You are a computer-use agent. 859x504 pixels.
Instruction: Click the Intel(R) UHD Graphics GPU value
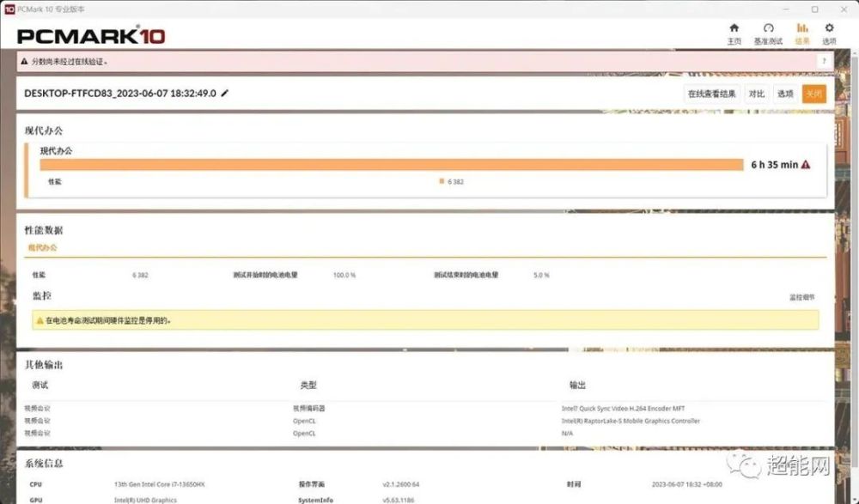tap(145, 501)
